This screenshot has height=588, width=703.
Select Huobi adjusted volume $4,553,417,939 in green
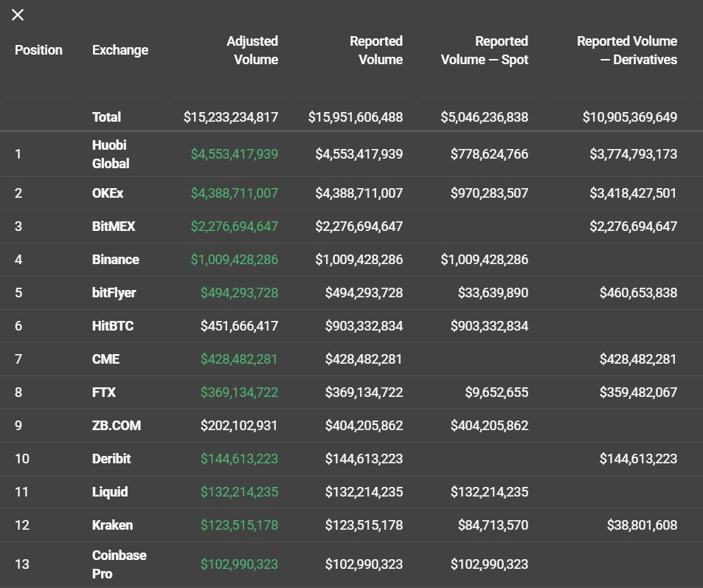[235, 154]
